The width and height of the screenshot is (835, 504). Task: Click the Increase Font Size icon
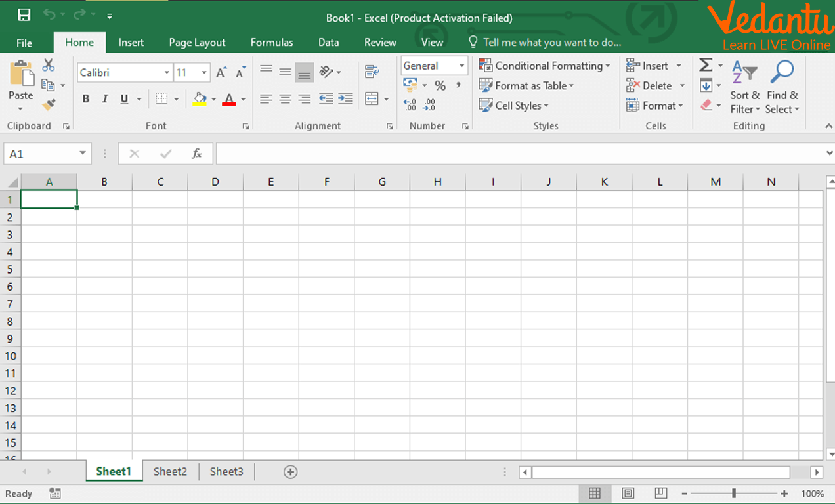coord(222,73)
